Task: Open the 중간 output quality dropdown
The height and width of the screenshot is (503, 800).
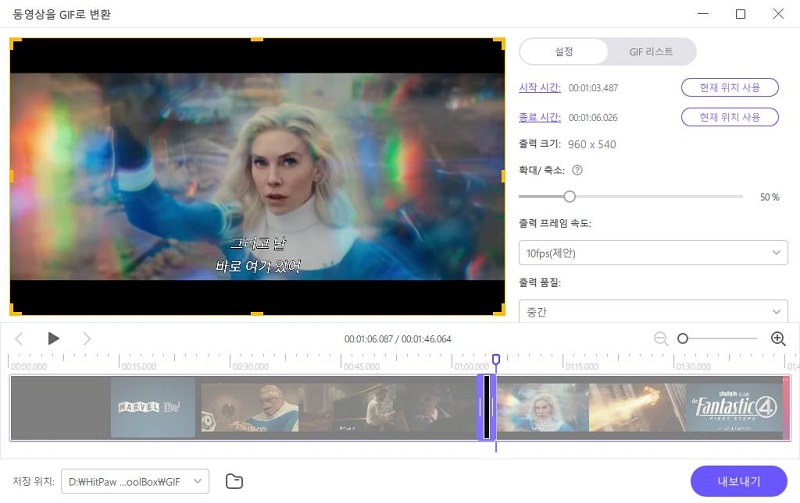Action: pos(653,311)
